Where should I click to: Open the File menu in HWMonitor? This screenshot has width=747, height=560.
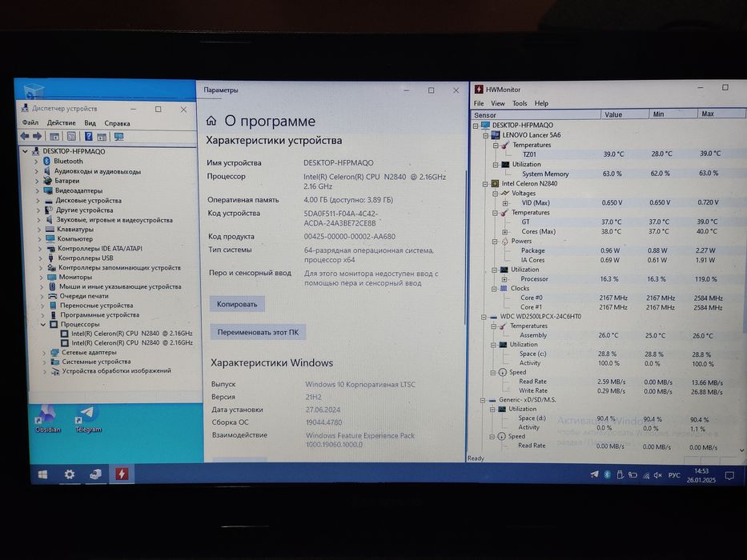tap(479, 103)
